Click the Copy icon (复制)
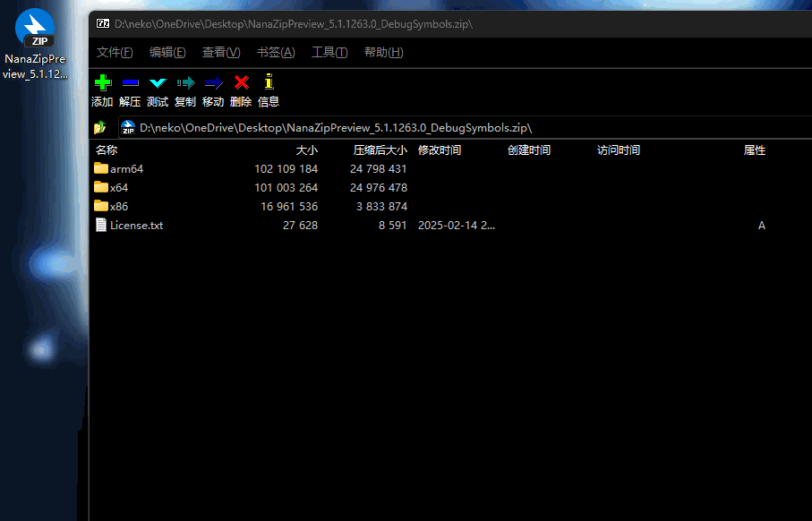Image resolution: width=812 pixels, height=521 pixels. pos(185,82)
